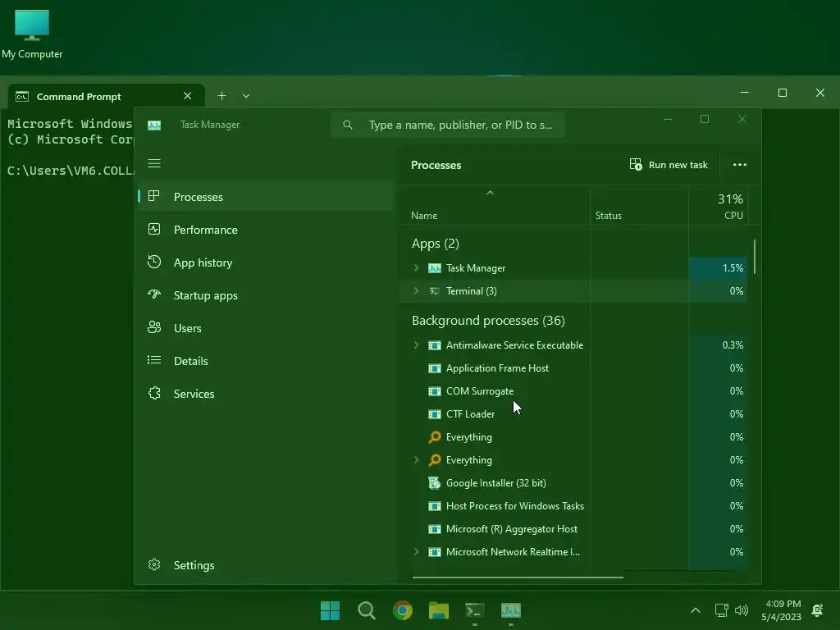Click the Performance graph icon

(154, 230)
